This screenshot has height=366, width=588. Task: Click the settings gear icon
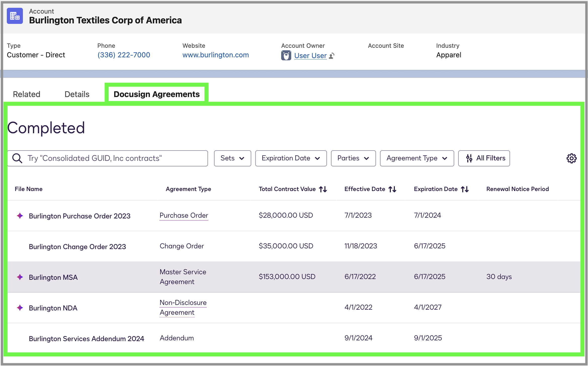click(571, 158)
